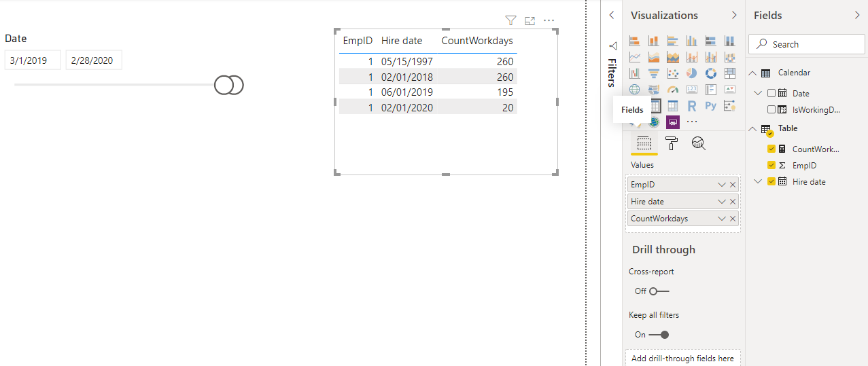Switch to the Fields well tab

point(644,143)
